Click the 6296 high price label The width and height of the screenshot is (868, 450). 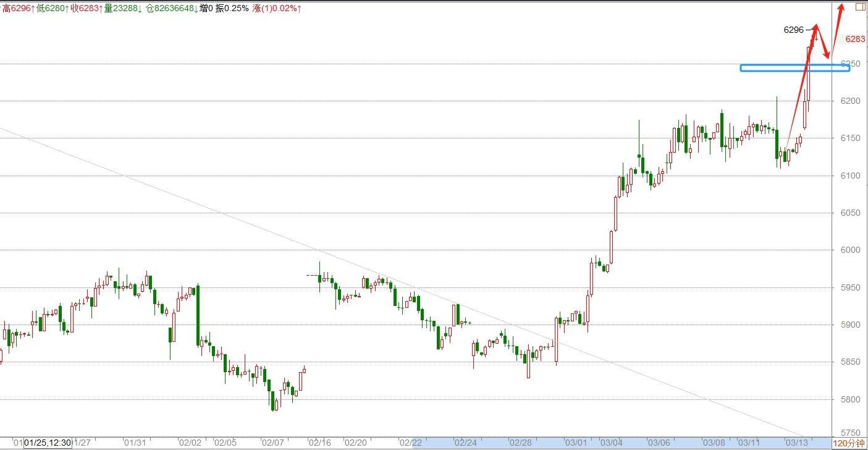tap(793, 29)
